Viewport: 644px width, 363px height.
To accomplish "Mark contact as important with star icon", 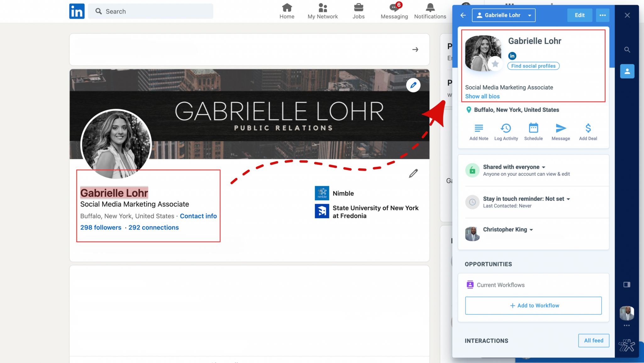I will click(x=495, y=64).
